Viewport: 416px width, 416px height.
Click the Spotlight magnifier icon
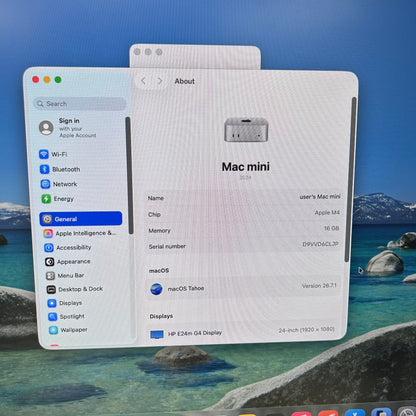tap(52, 316)
